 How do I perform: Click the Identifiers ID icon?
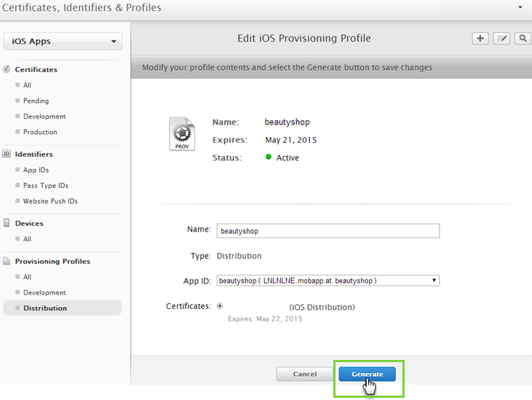[7, 154]
